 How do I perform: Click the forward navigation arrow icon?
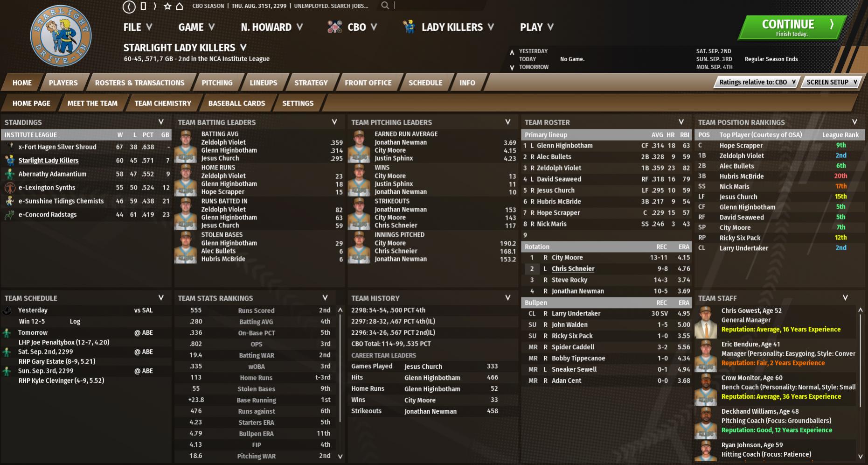[x=155, y=6]
